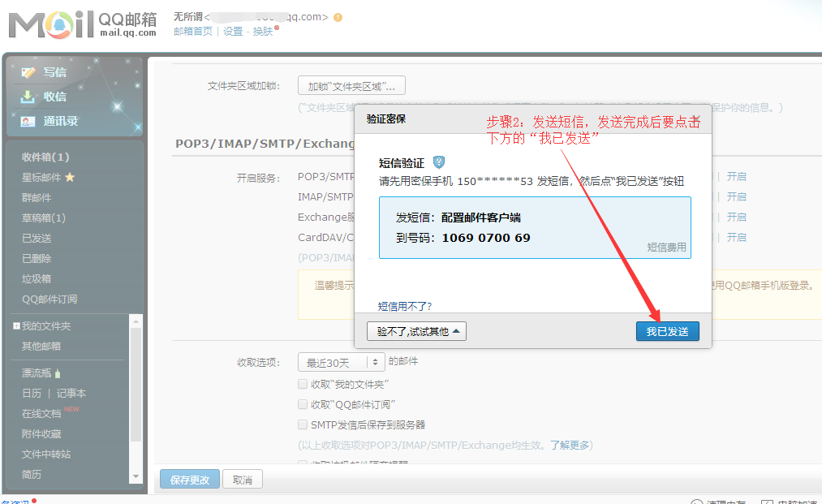Open the 通讯录 menu item
The image size is (822, 504).
point(60,121)
